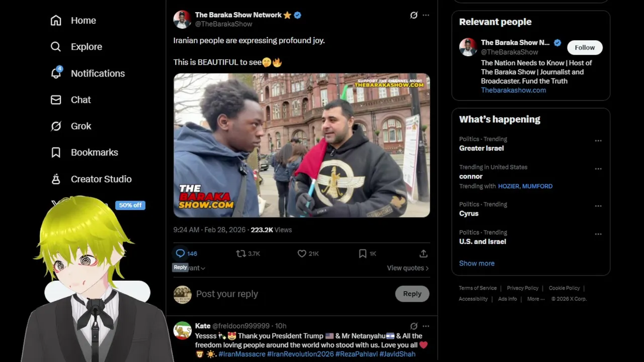
Task: Open the Relevant replies sort dropdown
Action: [190, 268]
